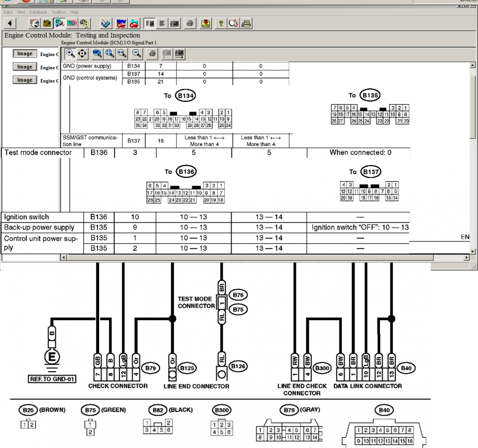Viewport: 478px width, 448px height.
Task: Click the 'GND (control systems)' cell
Action: click(x=92, y=78)
